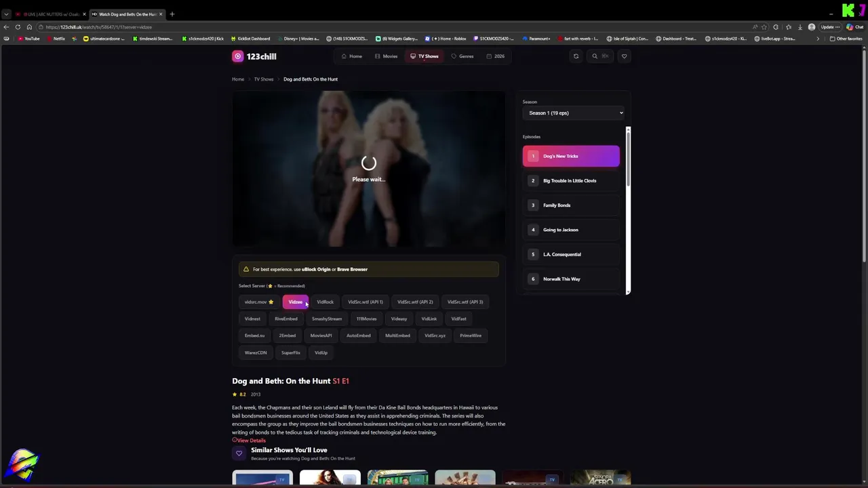The width and height of the screenshot is (868, 488).
Task: Choose the PrimeWire server
Action: click(x=471, y=335)
